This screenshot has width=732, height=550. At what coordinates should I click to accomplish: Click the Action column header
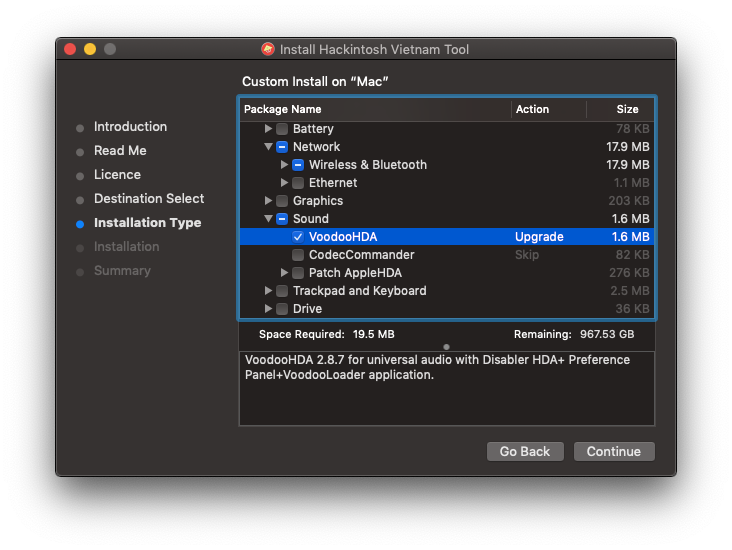549,109
